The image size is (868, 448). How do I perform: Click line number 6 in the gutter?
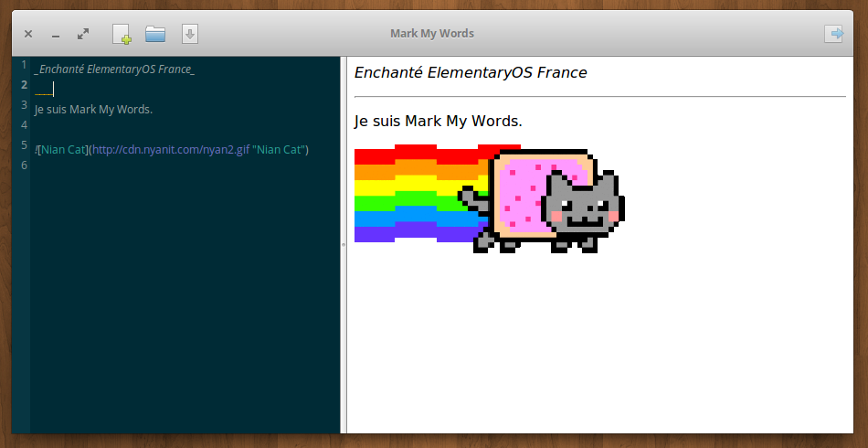pyautogui.click(x=24, y=165)
